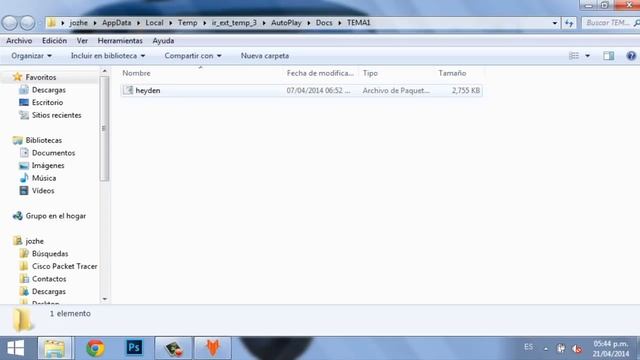Click the heyden file icon
The image size is (640, 360).
click(x=129, y=90)
